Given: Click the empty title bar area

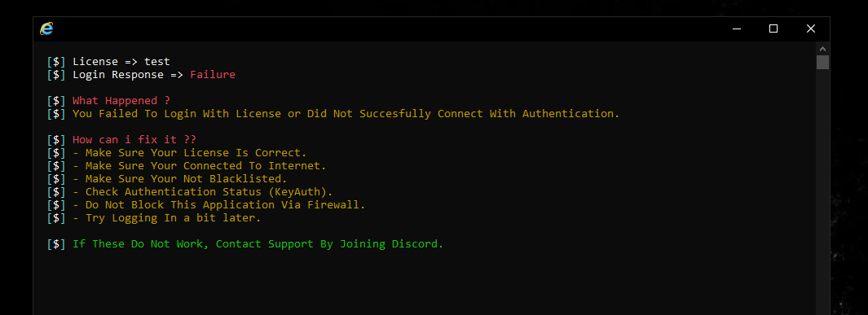Looking at the screenshot, I should 386,28.
